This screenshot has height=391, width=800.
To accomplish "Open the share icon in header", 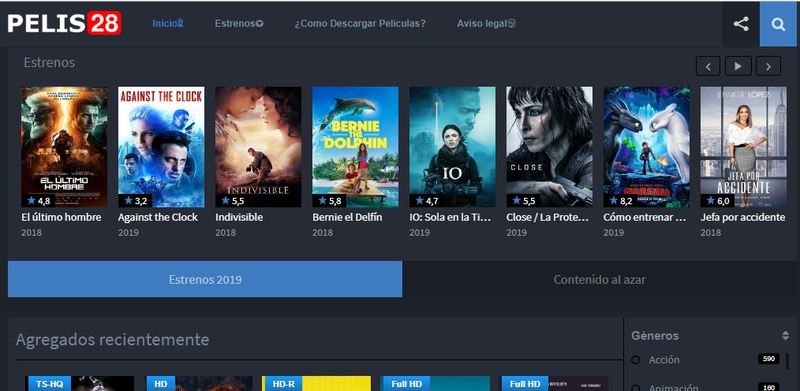I will point(740,24).
